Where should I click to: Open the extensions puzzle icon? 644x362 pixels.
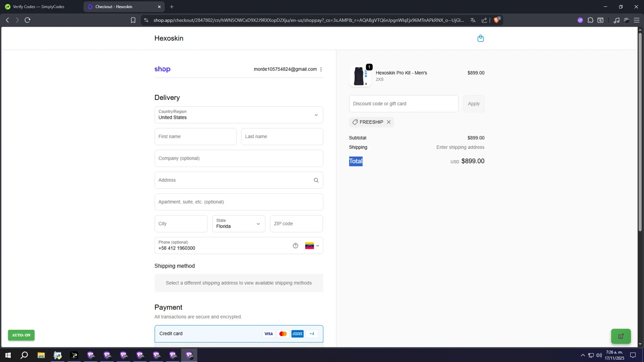tap(590, 20)
